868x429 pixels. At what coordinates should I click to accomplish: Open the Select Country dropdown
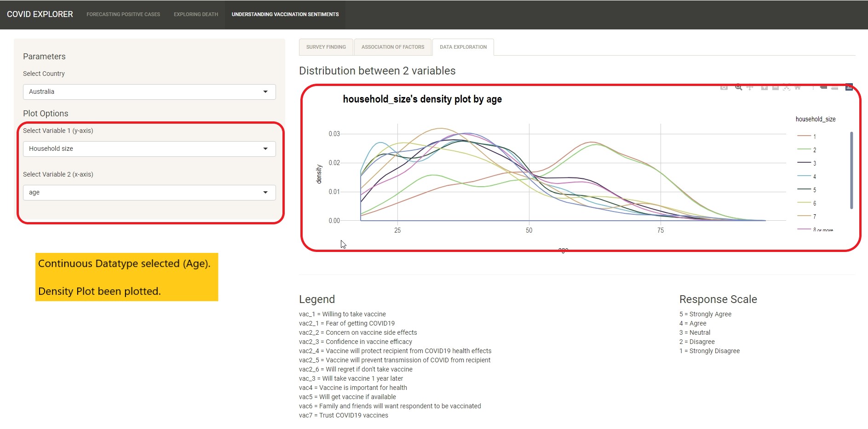149,92
